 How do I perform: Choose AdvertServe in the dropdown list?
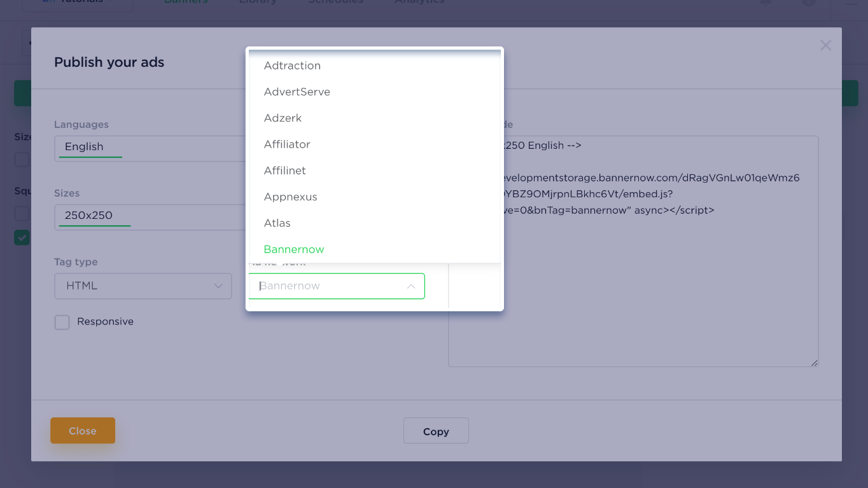pyautogui.click(x=374, y=92)
